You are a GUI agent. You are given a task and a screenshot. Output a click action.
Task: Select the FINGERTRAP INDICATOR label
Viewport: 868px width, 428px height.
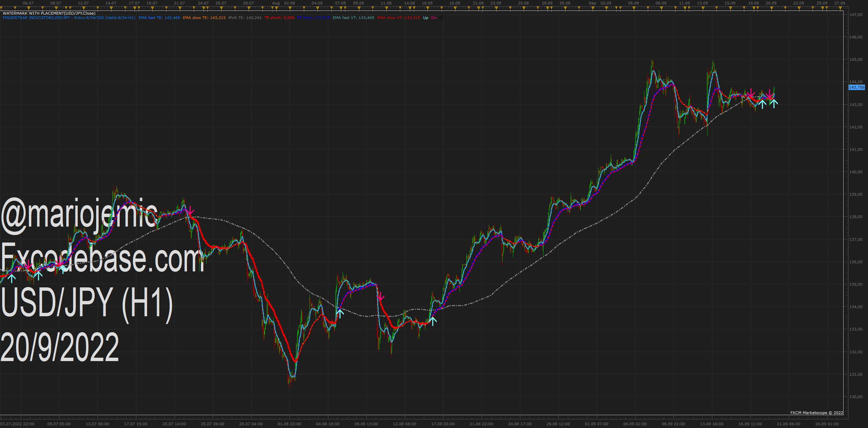tap(69, 18)
